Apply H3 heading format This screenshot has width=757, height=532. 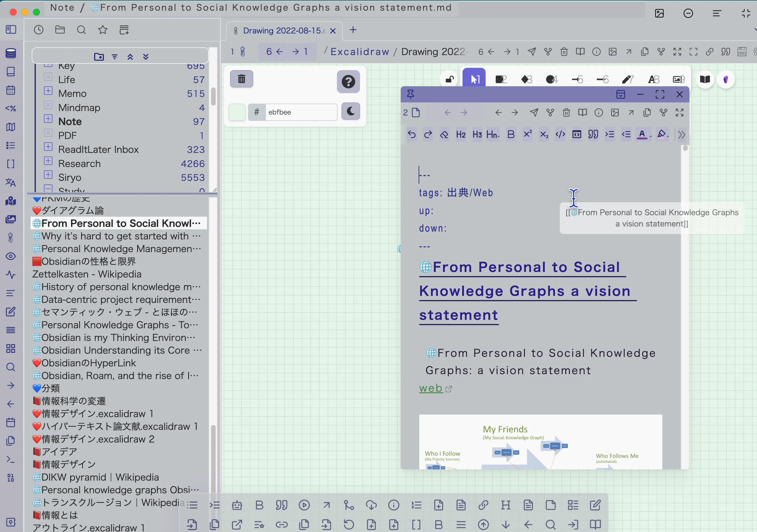477,134
